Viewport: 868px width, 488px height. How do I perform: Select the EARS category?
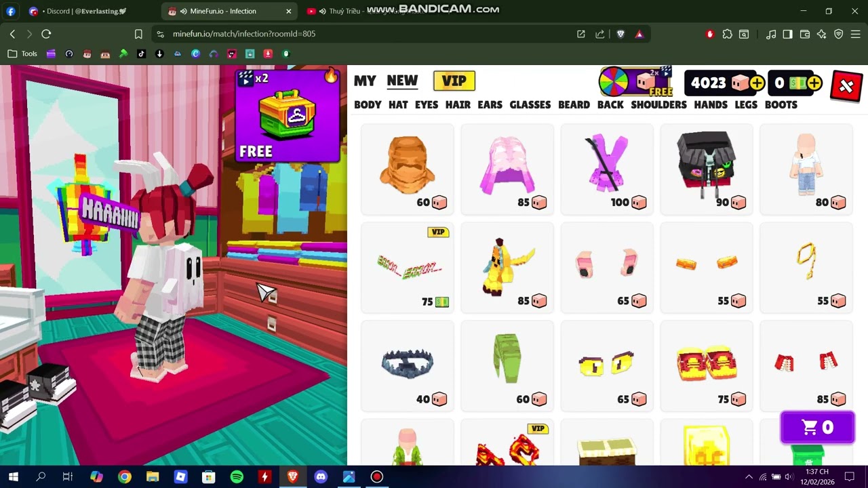point(490,104)
